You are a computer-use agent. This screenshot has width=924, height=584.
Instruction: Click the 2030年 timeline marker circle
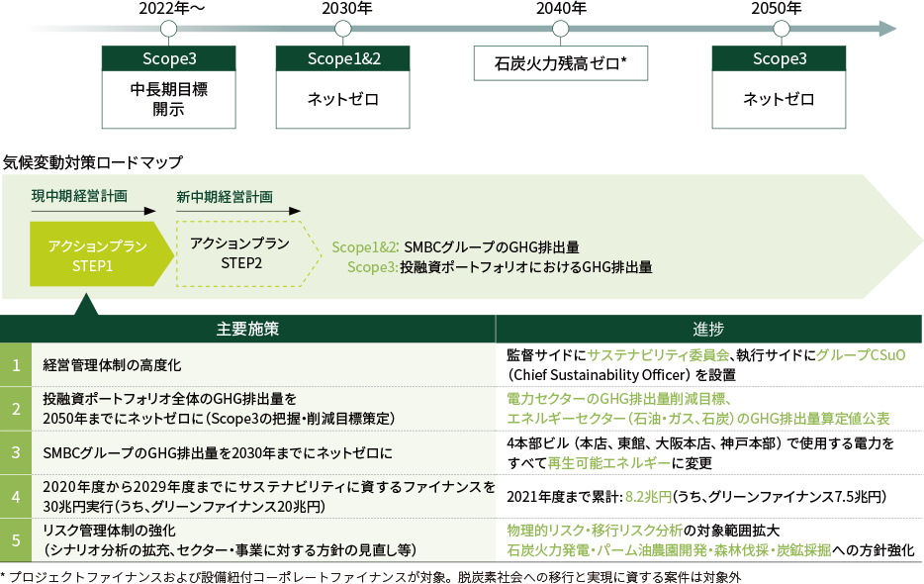tap(343, 29)
